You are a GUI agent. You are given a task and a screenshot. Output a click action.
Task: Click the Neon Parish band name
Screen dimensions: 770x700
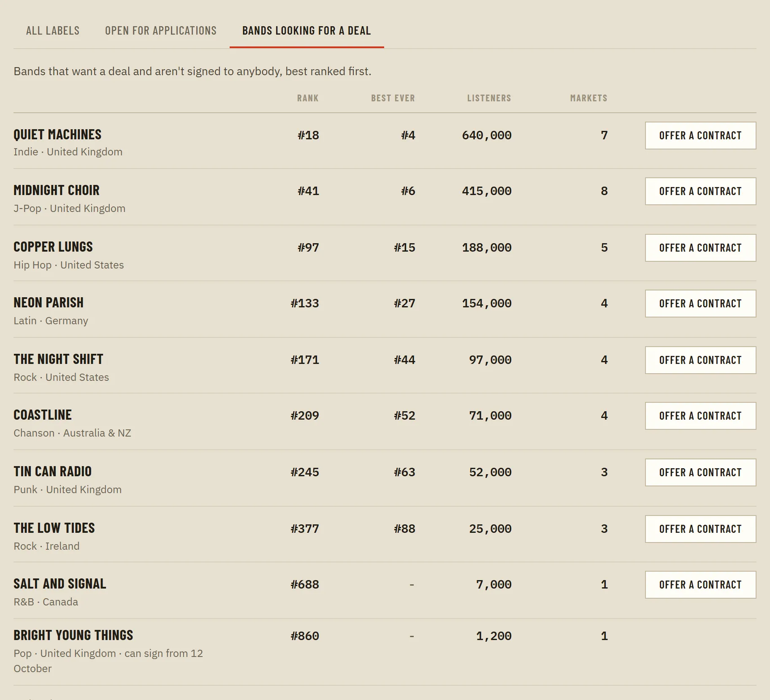coord(49,303)
